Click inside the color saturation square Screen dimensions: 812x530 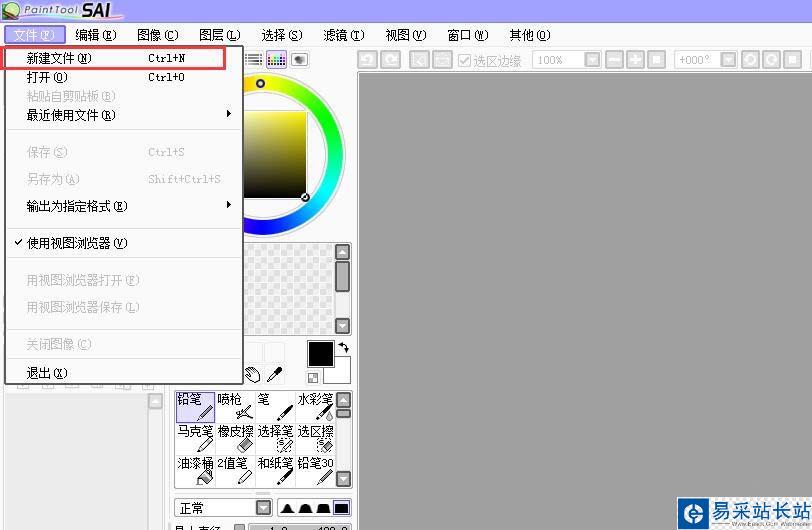pos(275,154)
